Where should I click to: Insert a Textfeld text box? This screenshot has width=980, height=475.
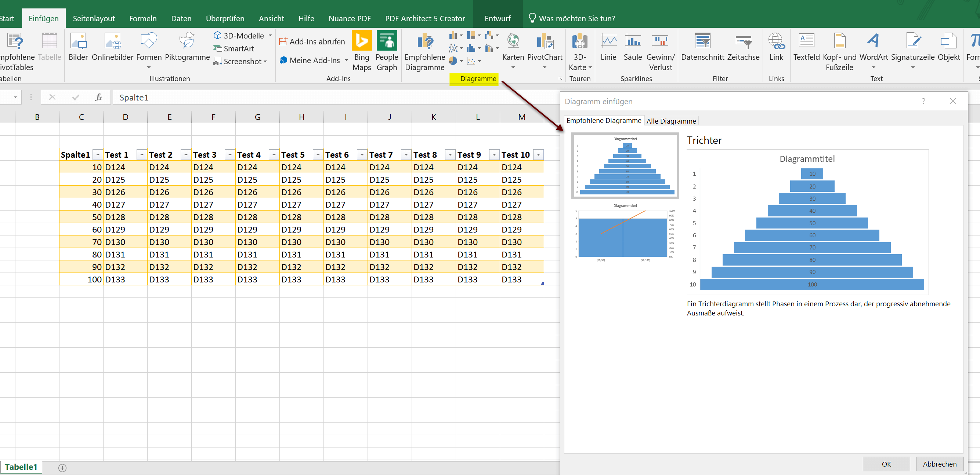click(806, 47)
